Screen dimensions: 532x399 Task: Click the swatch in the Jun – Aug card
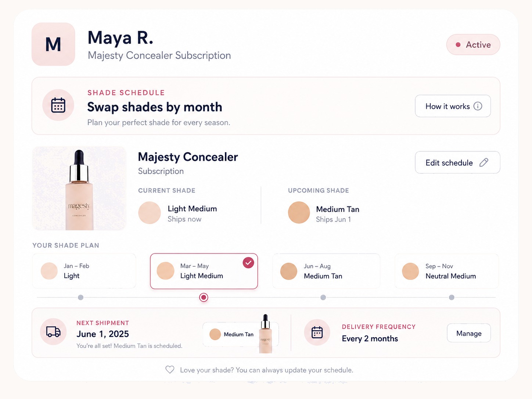pyautogui.click(x=289, y=272)
